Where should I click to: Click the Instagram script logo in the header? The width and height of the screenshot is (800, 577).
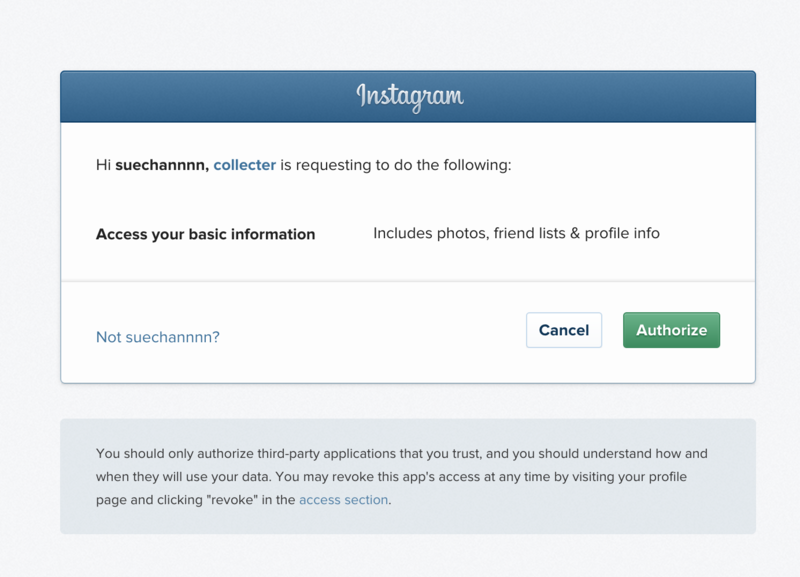(409, 95)
